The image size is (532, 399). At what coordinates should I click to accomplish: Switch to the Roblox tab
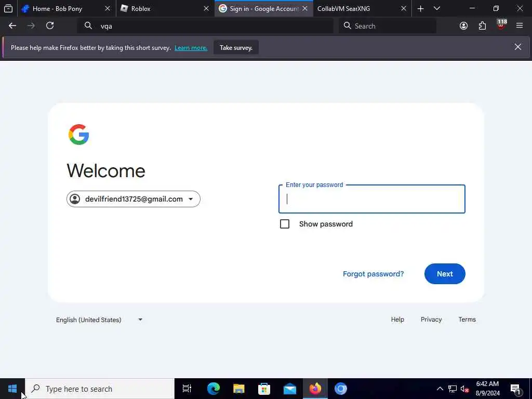[165, 8]
